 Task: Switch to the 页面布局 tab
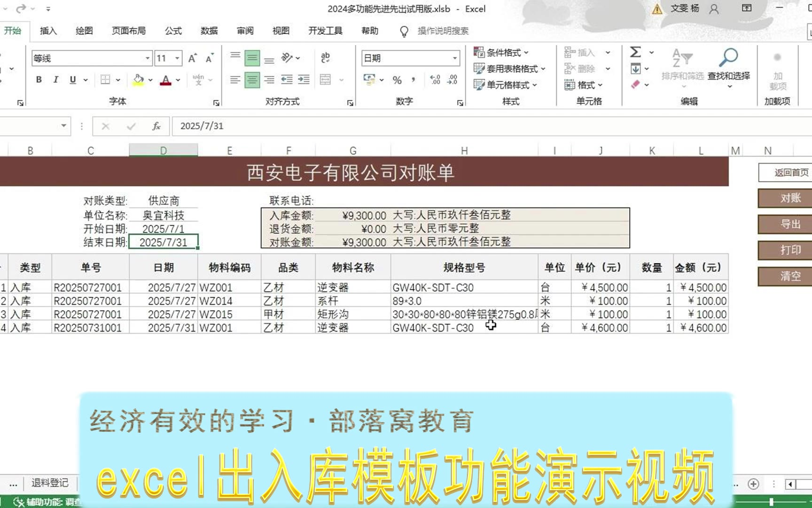[x=129, y=31]
